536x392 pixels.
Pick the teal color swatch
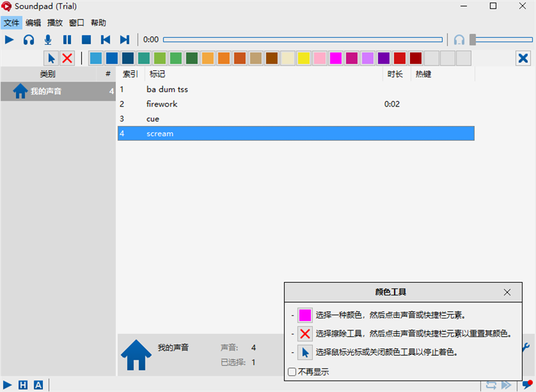tap(144, 58)
